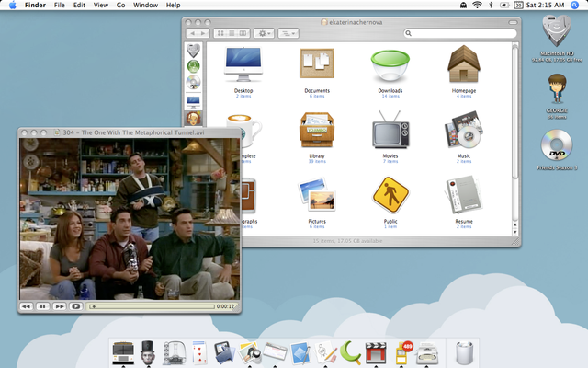Fast forward the video

pos(59,306)
